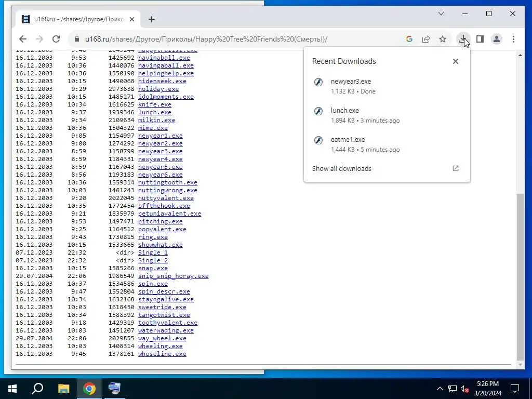Open the Chrome profile menu
This screenshot has width=532, height=399.
(496, 39)
